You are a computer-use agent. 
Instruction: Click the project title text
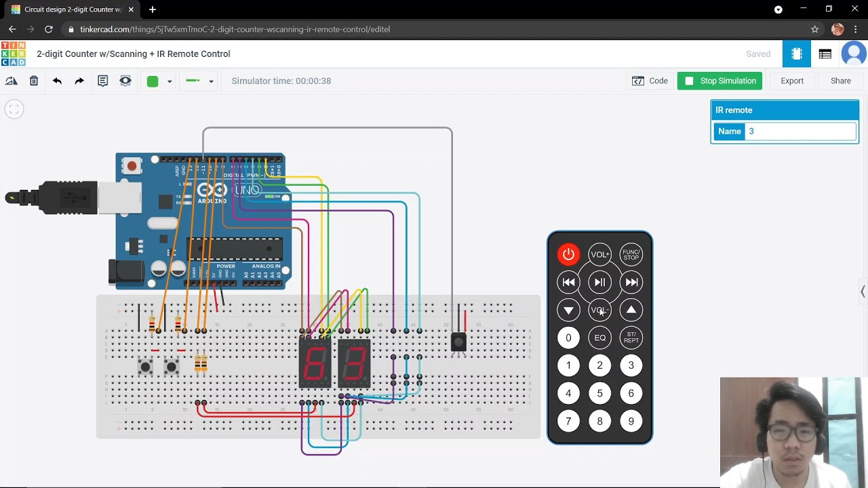[x=134, y=54]
